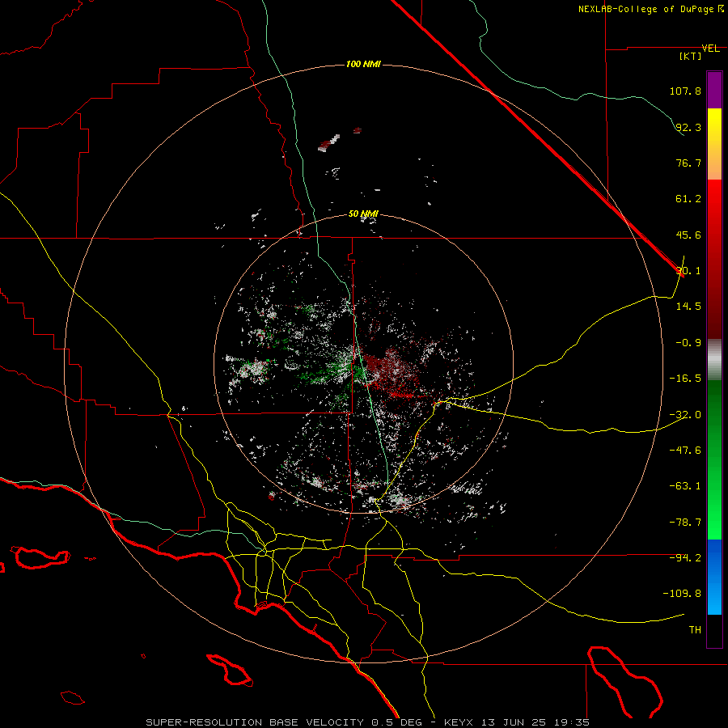728x728 pixels.
Task: Click the -109.8 velocity scale value
Action: (x=683, y=594)
